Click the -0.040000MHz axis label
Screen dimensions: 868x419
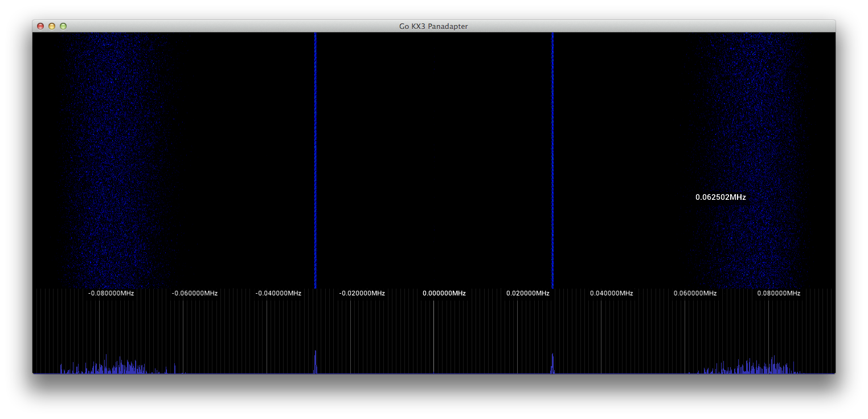coord(279,293)
